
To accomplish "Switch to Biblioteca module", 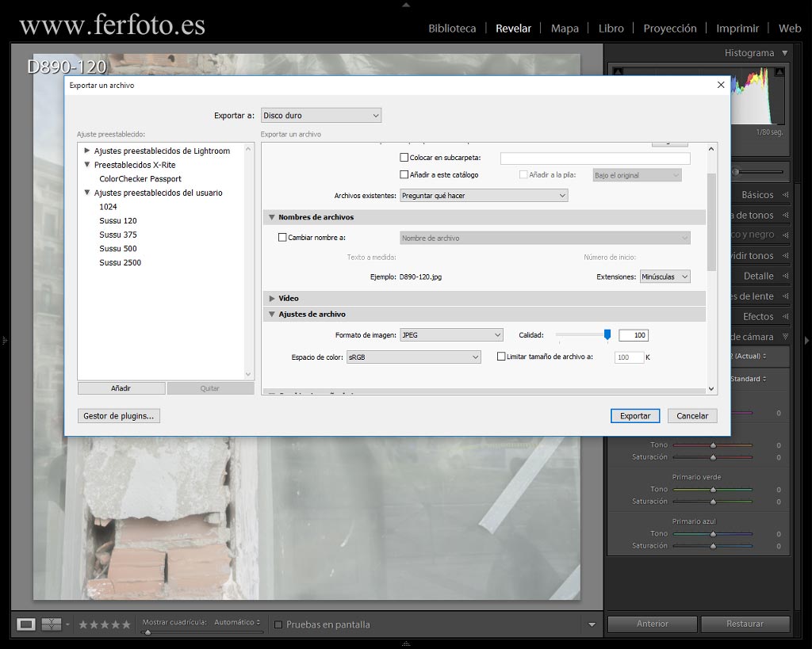I will coord(452,29).
